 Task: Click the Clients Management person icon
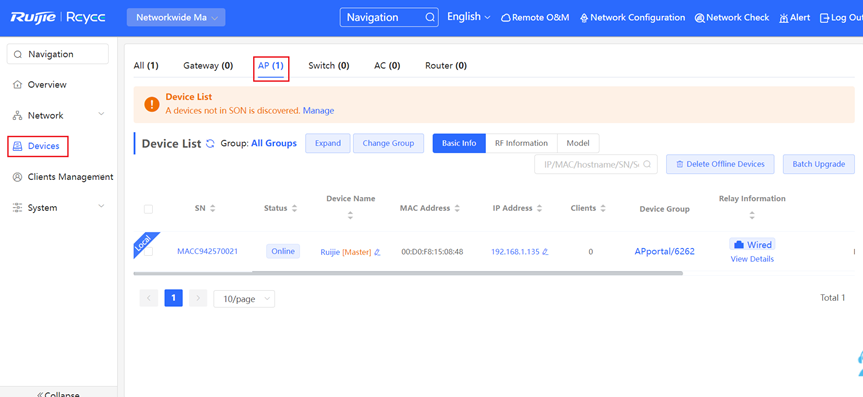17,177
